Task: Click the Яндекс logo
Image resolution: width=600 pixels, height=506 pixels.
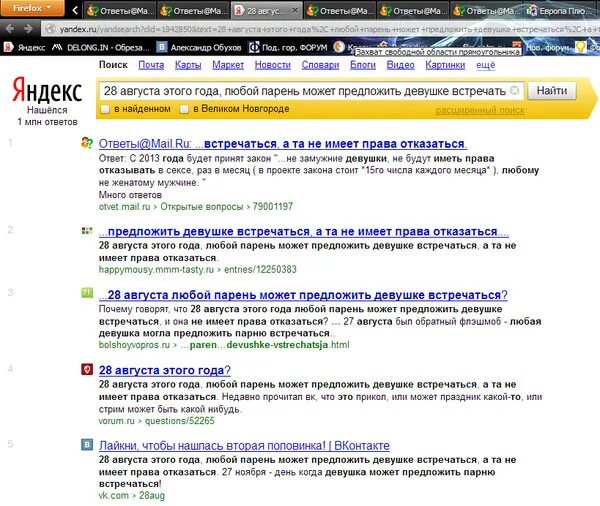Action: click(x=47, y=91)
